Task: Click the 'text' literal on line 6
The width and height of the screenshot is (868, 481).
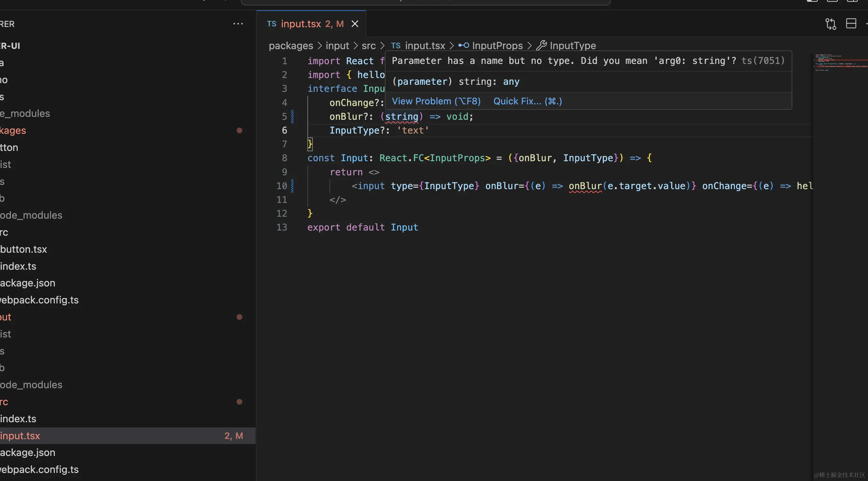Action: click(413, 131)
